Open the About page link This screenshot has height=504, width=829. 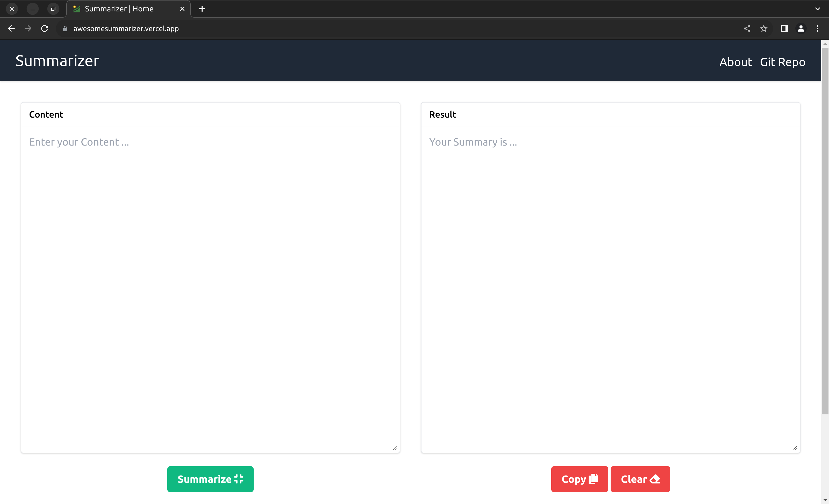(x=735, y=62)
